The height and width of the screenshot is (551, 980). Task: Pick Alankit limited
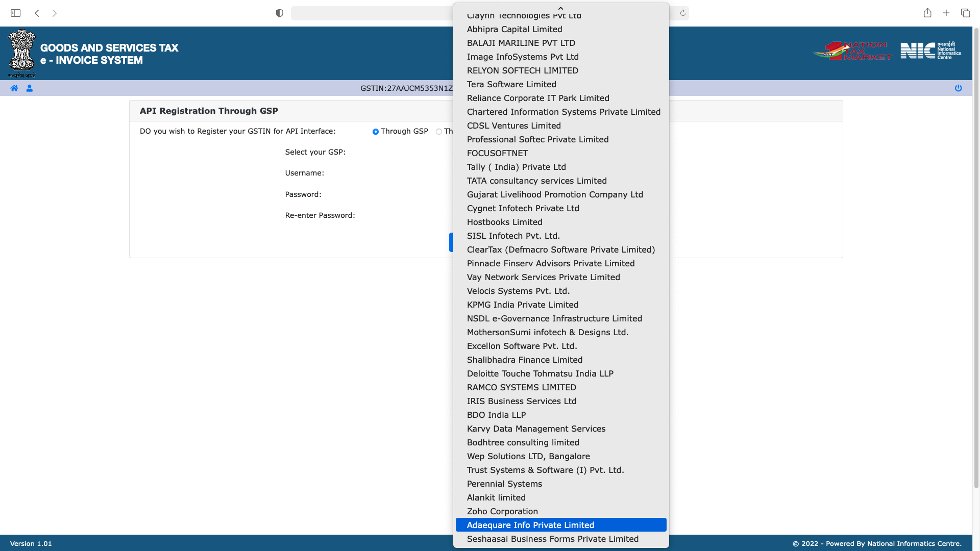pos(561,498)
